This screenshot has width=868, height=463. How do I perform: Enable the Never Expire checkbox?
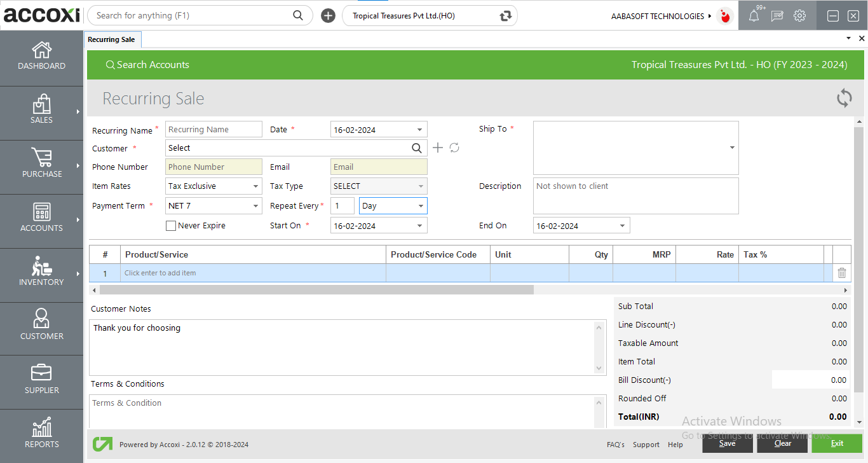point(170,225)
